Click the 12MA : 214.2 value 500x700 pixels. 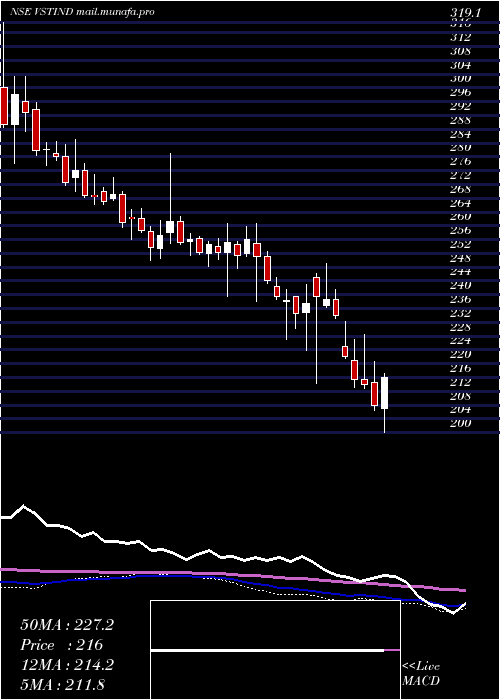pyautogui.click(x=67, y=665)
